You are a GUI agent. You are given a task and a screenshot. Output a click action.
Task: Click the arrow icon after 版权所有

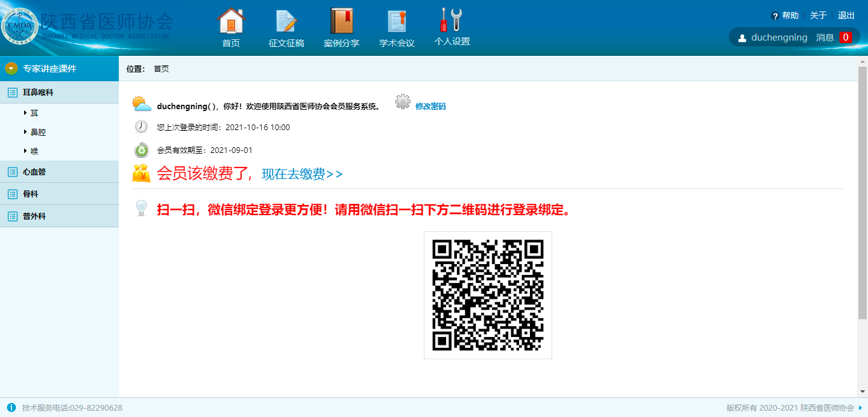860,407
